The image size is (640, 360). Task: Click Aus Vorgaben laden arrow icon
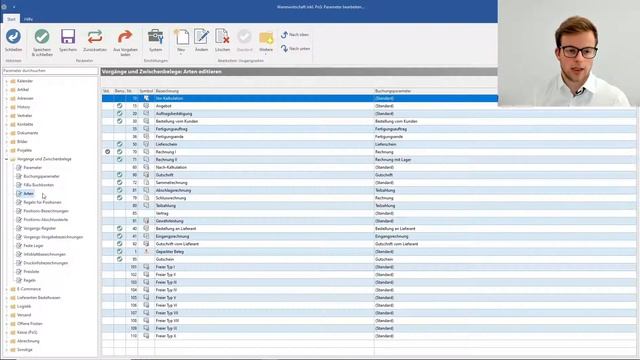125,37
